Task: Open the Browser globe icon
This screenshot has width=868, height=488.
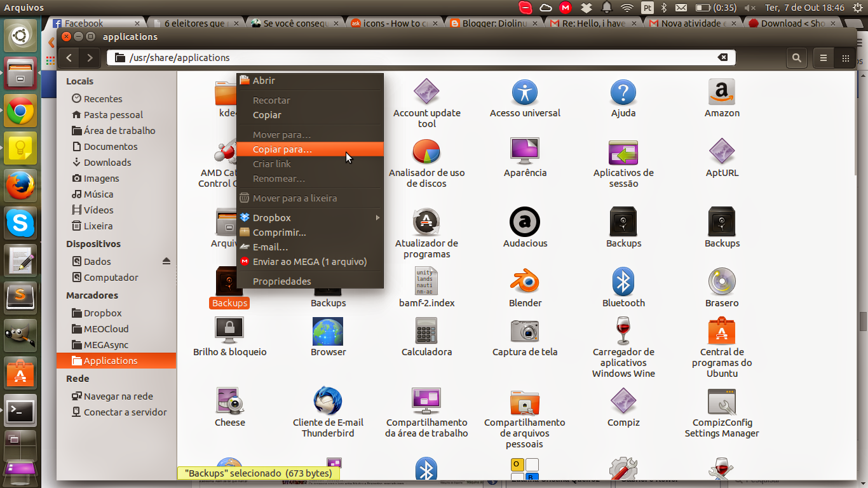Action: tap(328, 330)
